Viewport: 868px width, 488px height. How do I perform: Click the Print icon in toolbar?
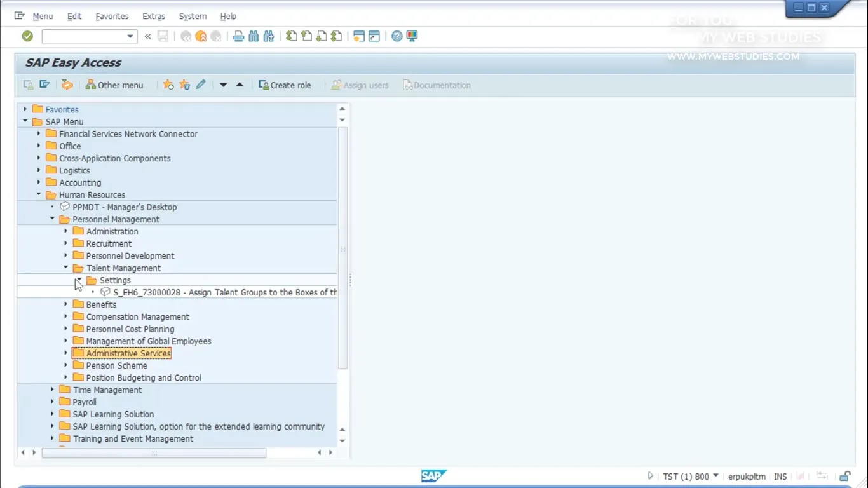tap(238, 36)
